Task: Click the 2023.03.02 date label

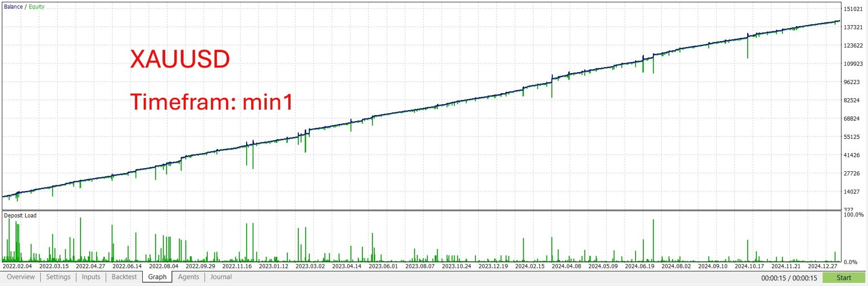Action: (310, 266)
